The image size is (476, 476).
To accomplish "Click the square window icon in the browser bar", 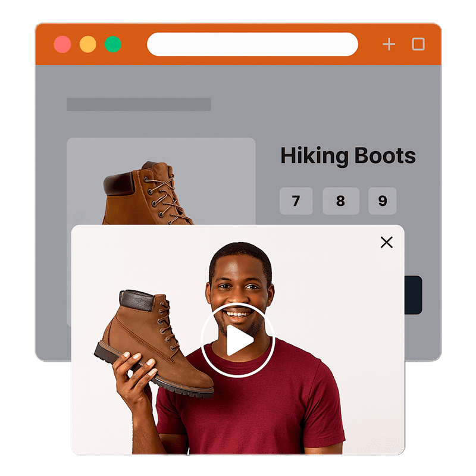I will coord(418,44).
